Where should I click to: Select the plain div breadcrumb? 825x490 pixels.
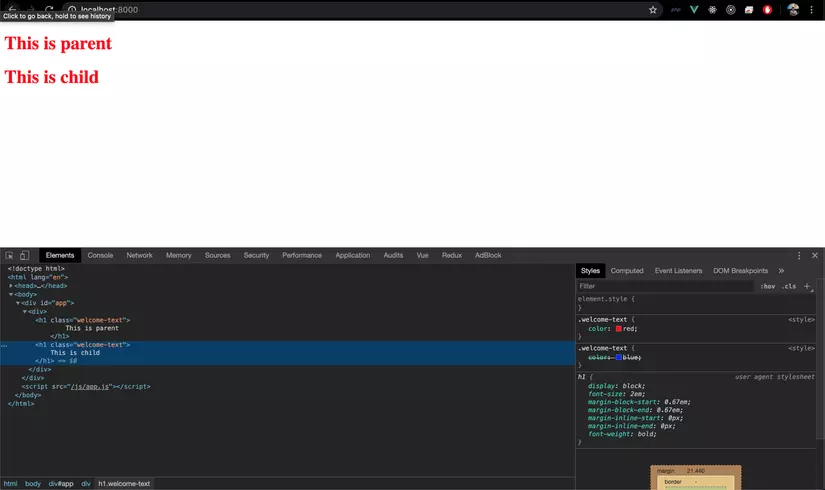86,484
